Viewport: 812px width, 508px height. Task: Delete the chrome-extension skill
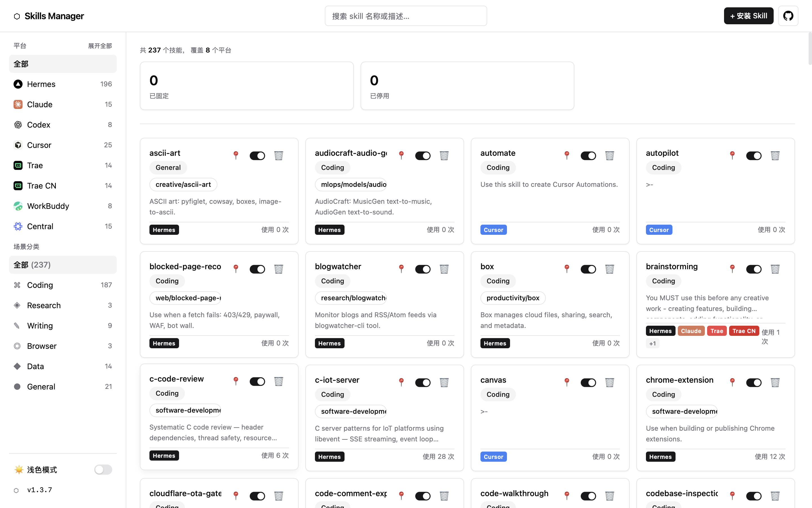tap(775, 382)
